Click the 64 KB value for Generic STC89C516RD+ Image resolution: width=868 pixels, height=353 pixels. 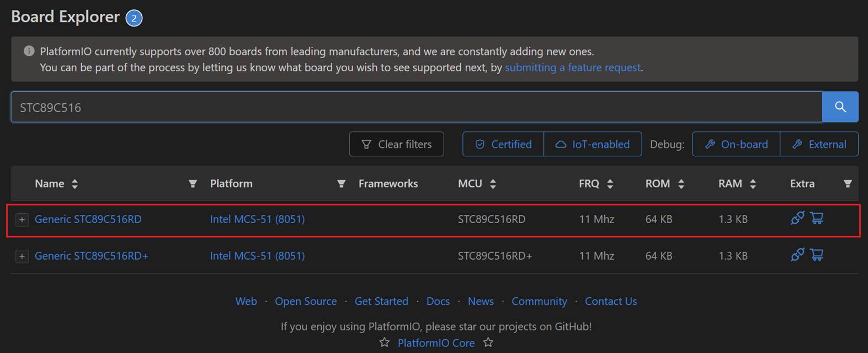659,256
